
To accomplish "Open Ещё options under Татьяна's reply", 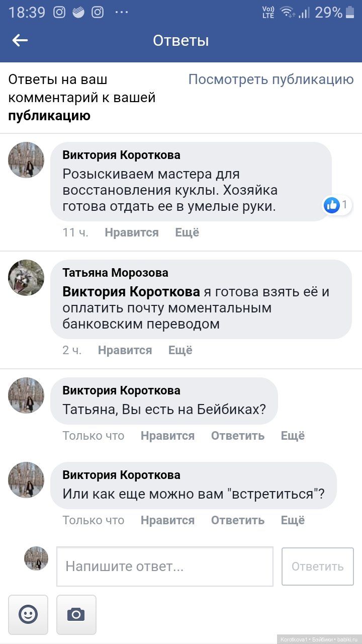I will click(x=180, y=350).
